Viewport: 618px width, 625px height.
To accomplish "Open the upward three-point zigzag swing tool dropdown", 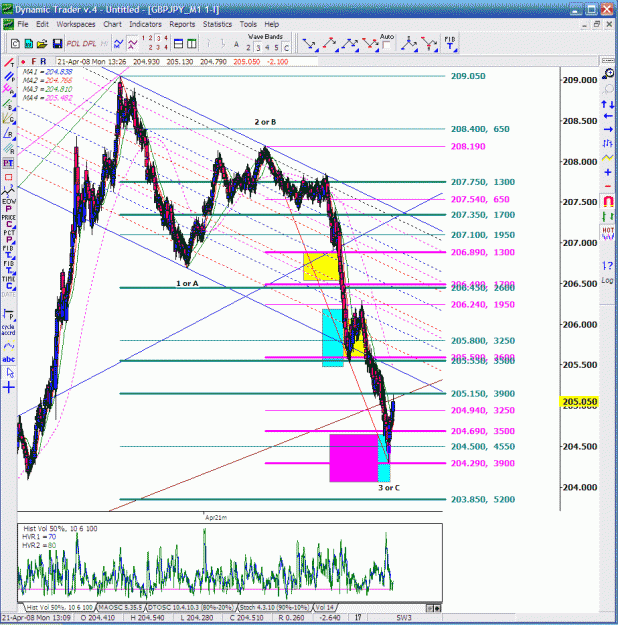I will pos(350,44).
